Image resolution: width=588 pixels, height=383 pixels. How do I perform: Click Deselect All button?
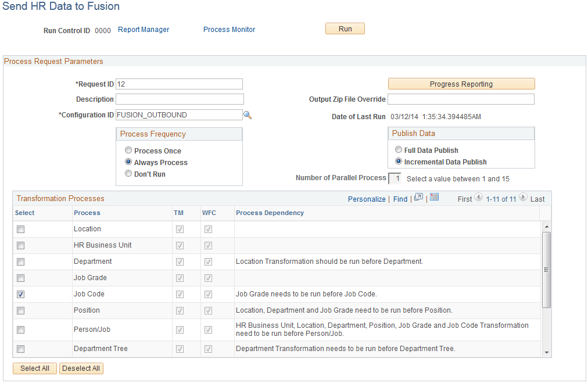81,368
